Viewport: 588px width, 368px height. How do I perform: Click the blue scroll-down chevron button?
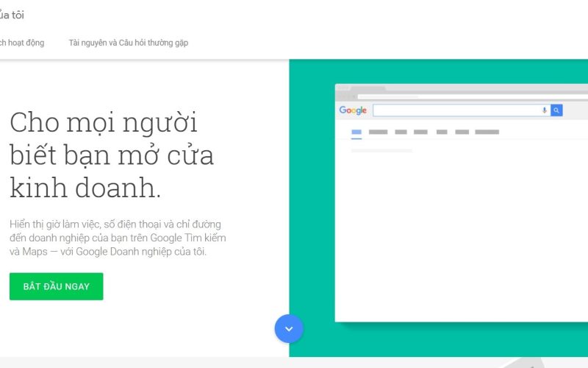(x=289, y=328)
